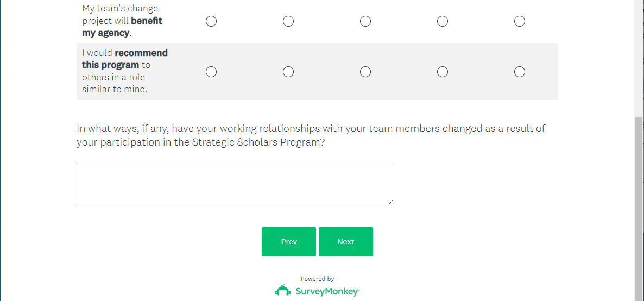The height and width of the screenshot is (301, 644).
Task: Choose second radio for 'recommend this program'
Action: [288, 72]
